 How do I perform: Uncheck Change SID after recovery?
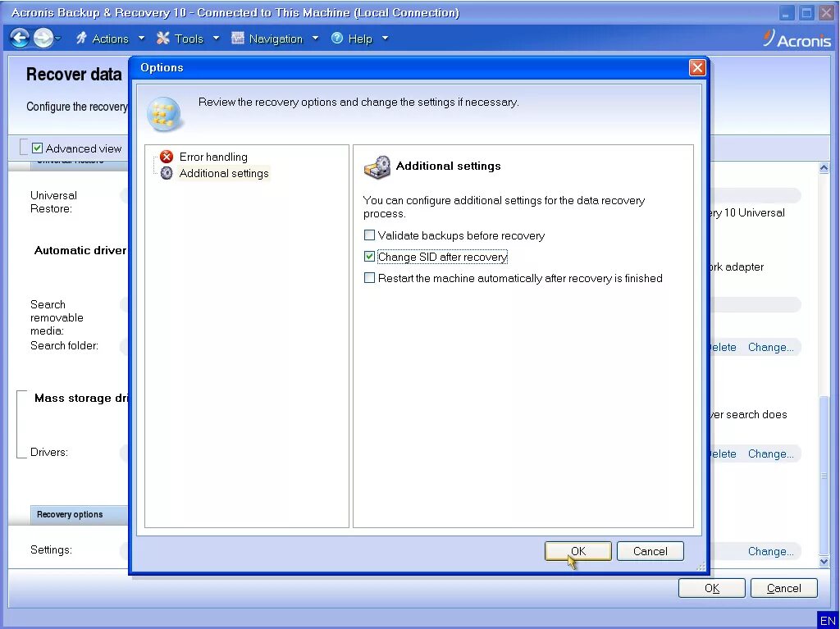[369, 257]
